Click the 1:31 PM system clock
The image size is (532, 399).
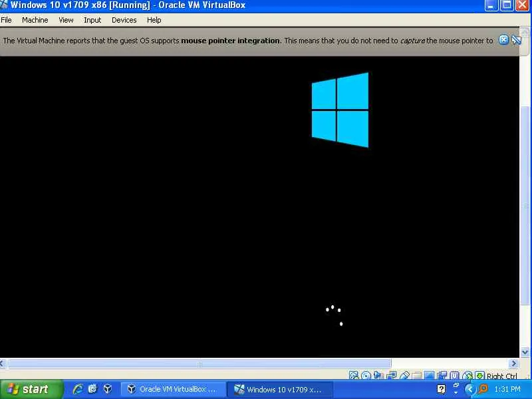(507, 389)
